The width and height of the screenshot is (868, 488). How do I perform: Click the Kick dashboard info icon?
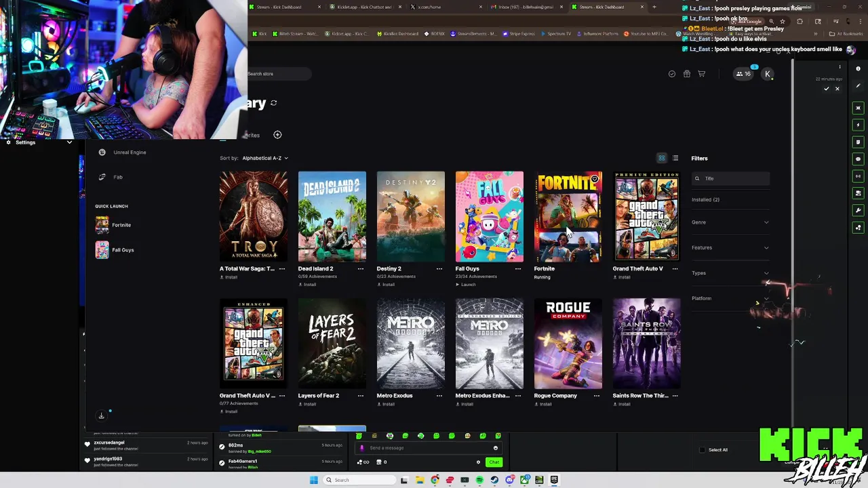pyautogui.click(x=858, y=68)
